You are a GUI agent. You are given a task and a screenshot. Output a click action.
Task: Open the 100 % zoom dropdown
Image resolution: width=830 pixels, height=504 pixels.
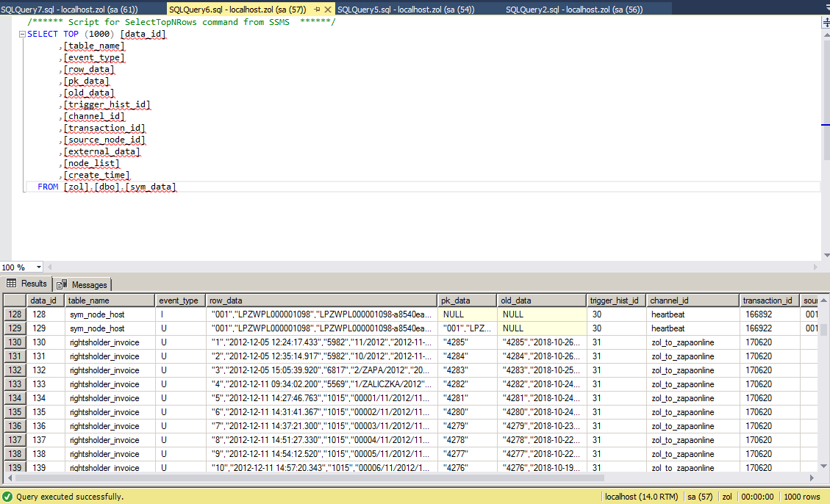tap(39, 267)
